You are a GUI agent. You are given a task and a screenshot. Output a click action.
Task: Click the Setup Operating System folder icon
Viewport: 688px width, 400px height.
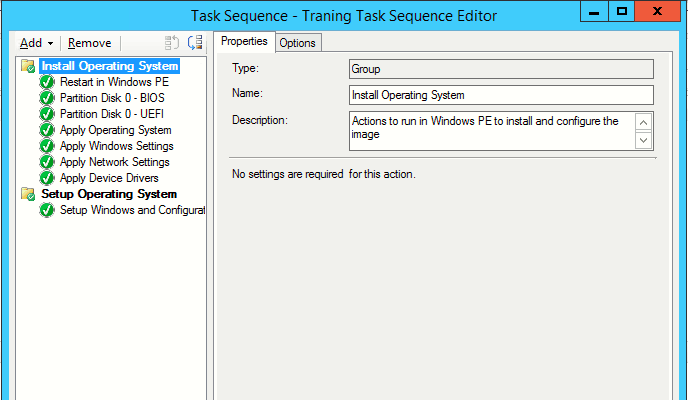click(x=28, y=194)
